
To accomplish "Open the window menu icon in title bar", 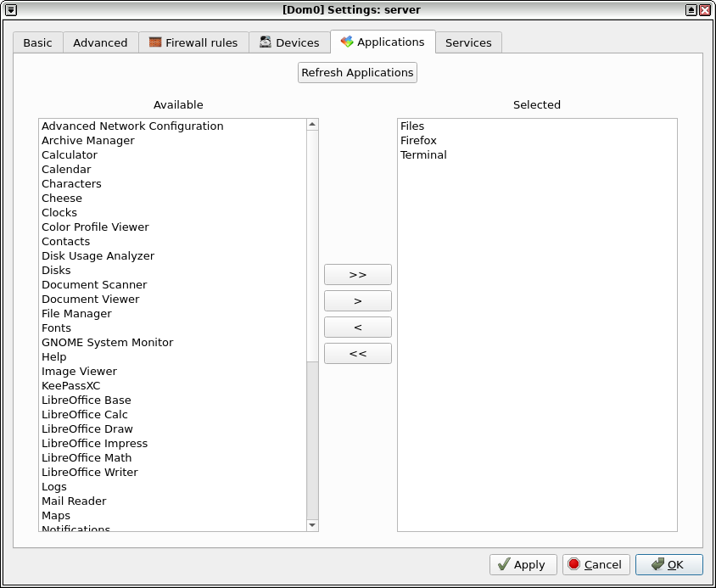I will click(11, 9).
